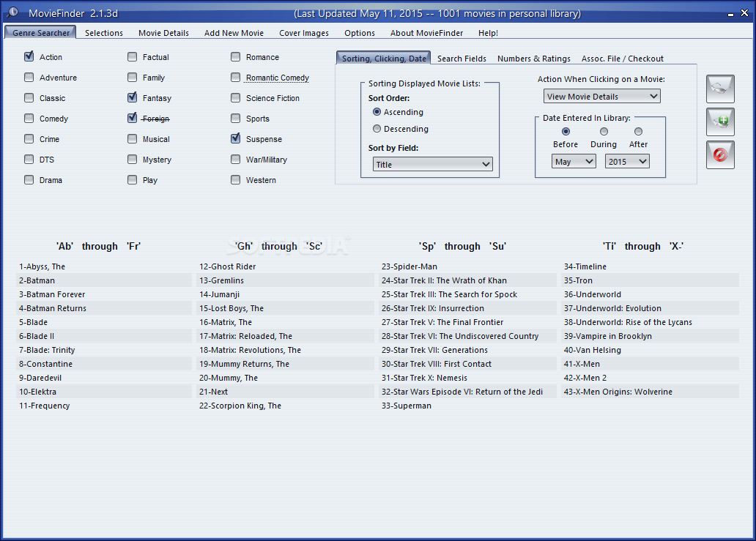Toggle the Family genre checkbox
Screen dimensions: 756x541
click(132, 77)
